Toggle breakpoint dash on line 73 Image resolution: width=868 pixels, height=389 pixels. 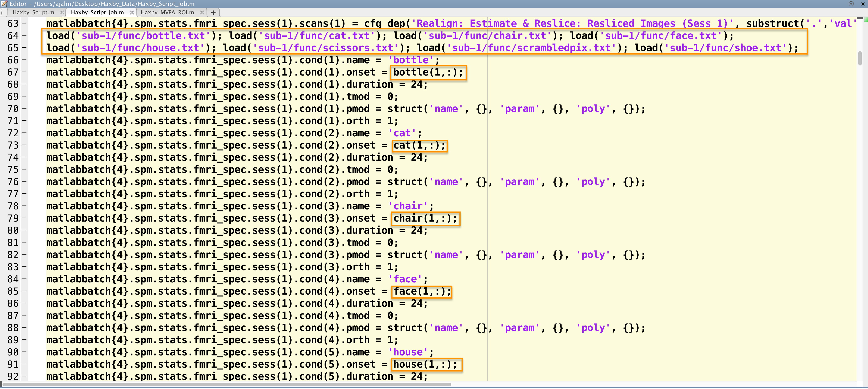24,145
